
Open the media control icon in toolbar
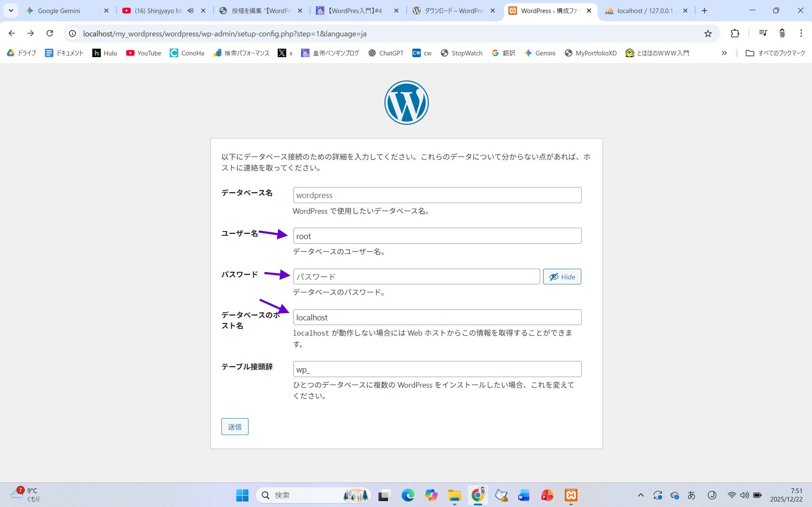tap(763, 33)
